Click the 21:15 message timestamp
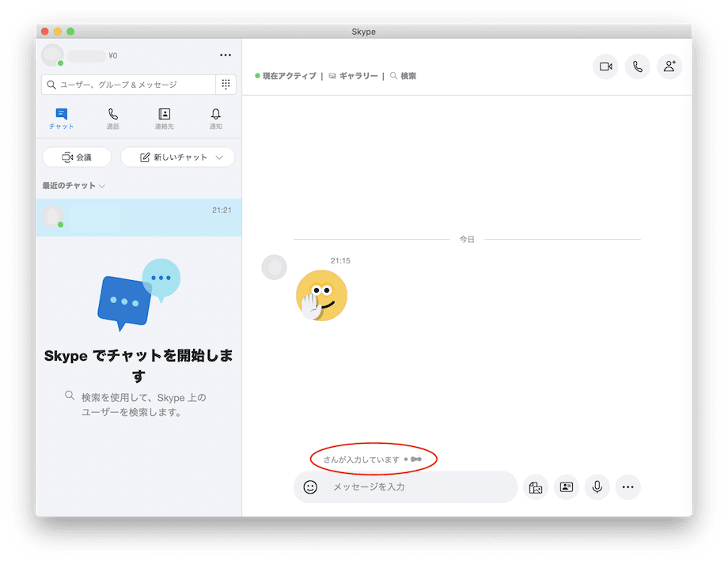 point(340,261)
